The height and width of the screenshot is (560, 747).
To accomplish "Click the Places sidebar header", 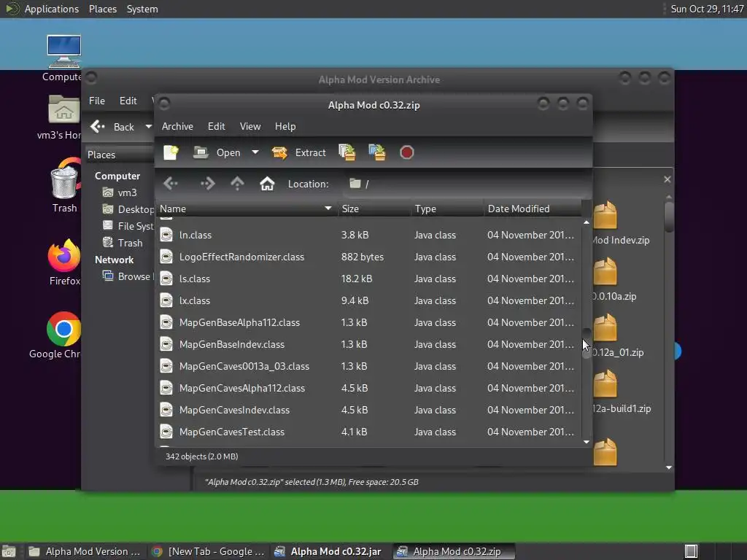I will point(101,155).
